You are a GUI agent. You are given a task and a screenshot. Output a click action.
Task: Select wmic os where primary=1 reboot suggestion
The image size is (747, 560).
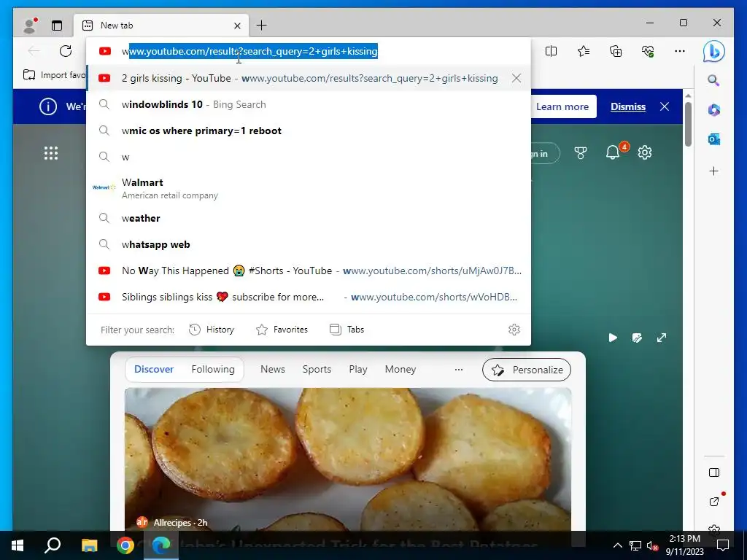tap(309, 131)
